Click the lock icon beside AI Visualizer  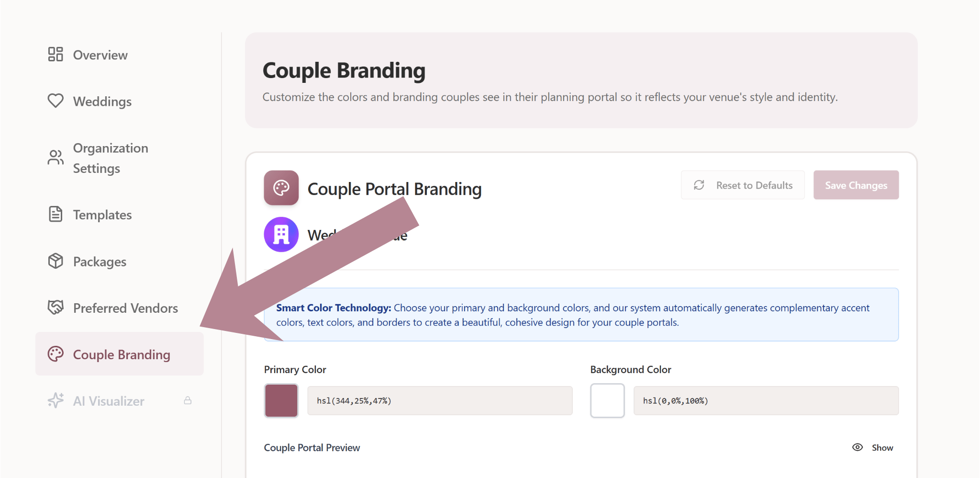click(188, 400)
